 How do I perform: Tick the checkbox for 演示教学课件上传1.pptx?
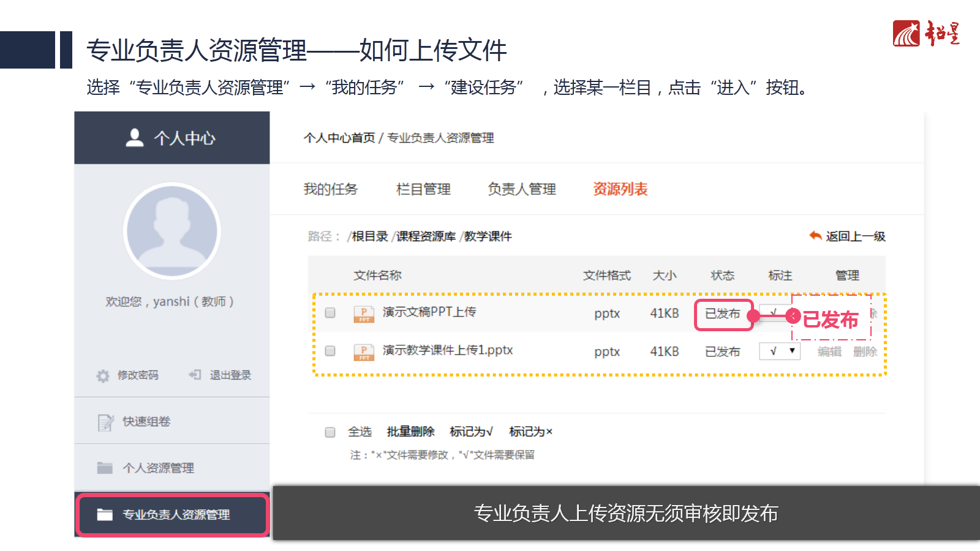tap(330, 351)
